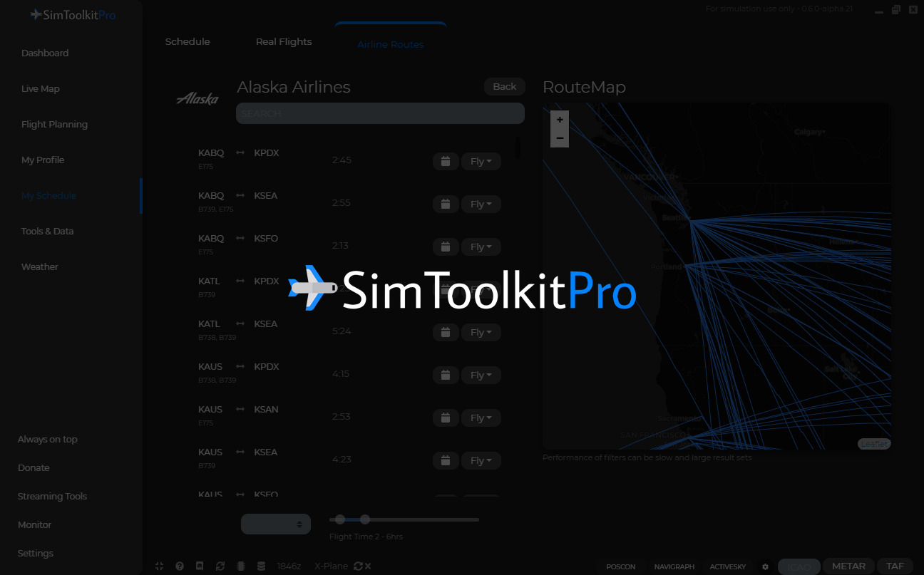Click the refresh sync icon in status bar
The width and height of the screenshot is (924, 575).
pos(220,566)
